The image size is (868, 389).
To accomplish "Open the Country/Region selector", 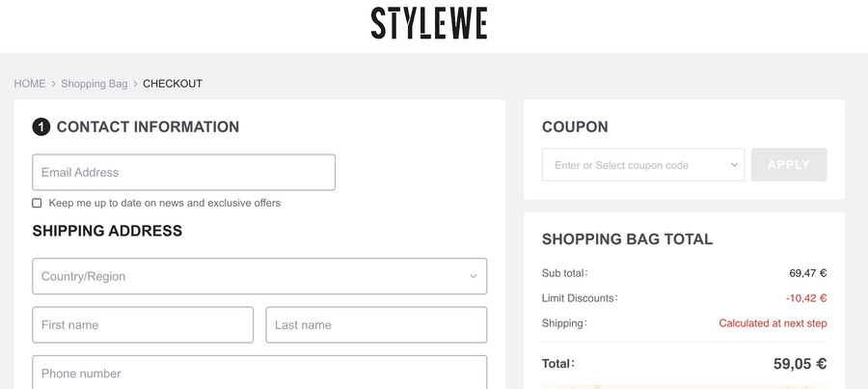I will pos(258,276).
